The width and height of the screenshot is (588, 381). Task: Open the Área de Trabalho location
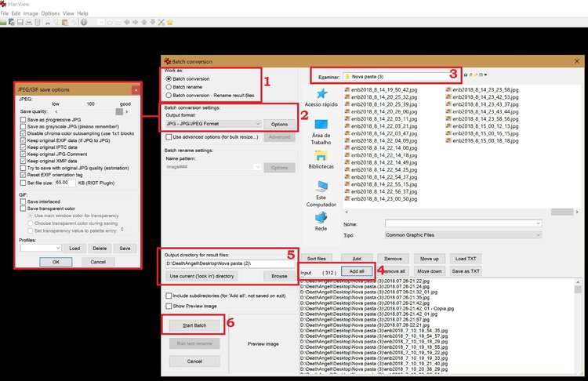pyautogui.click(x=321, y=131)
